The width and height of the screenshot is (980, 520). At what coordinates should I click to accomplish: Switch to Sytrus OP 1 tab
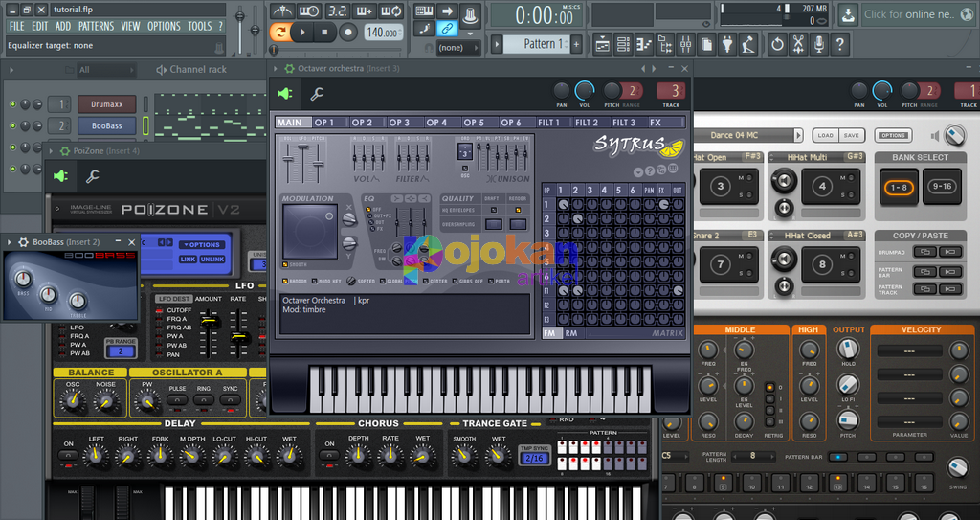[330, 123]
